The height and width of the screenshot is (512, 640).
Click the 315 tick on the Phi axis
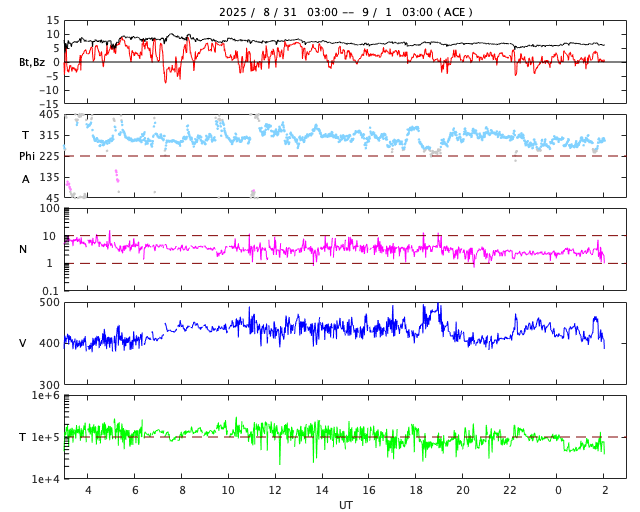pyautogui.click(x=49, y=136)
